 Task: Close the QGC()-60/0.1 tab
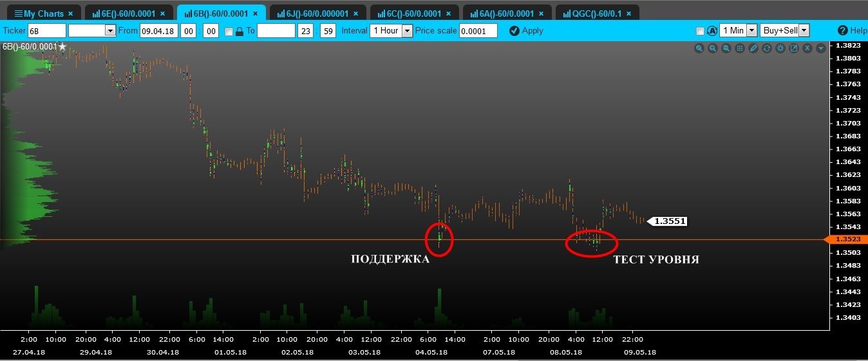(628, 14)
